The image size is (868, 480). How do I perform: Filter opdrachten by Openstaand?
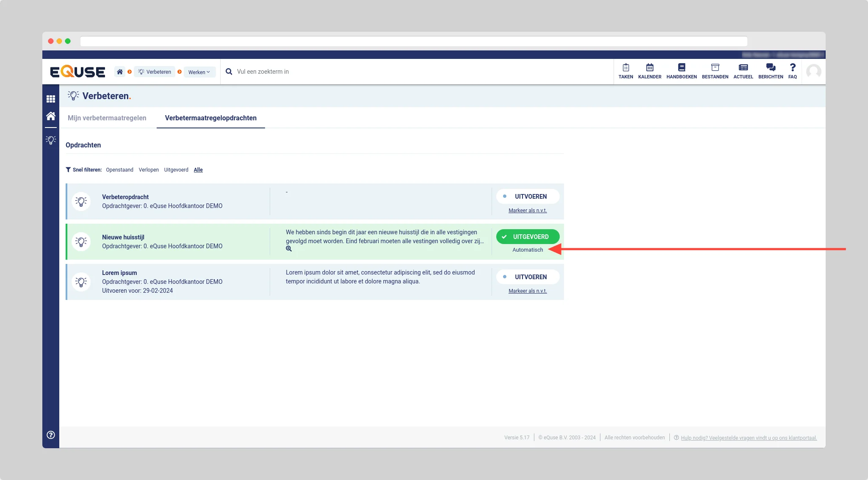pyautogui.click(x=119, y=170)
